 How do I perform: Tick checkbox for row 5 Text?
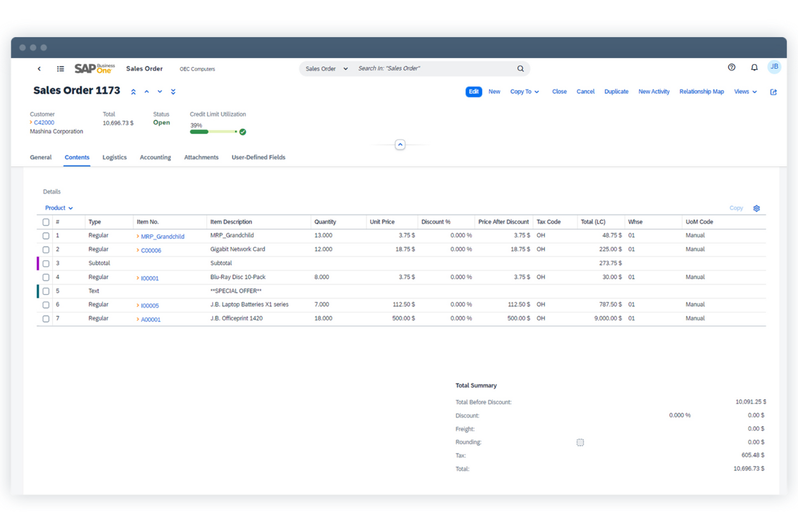coord(46,292)
